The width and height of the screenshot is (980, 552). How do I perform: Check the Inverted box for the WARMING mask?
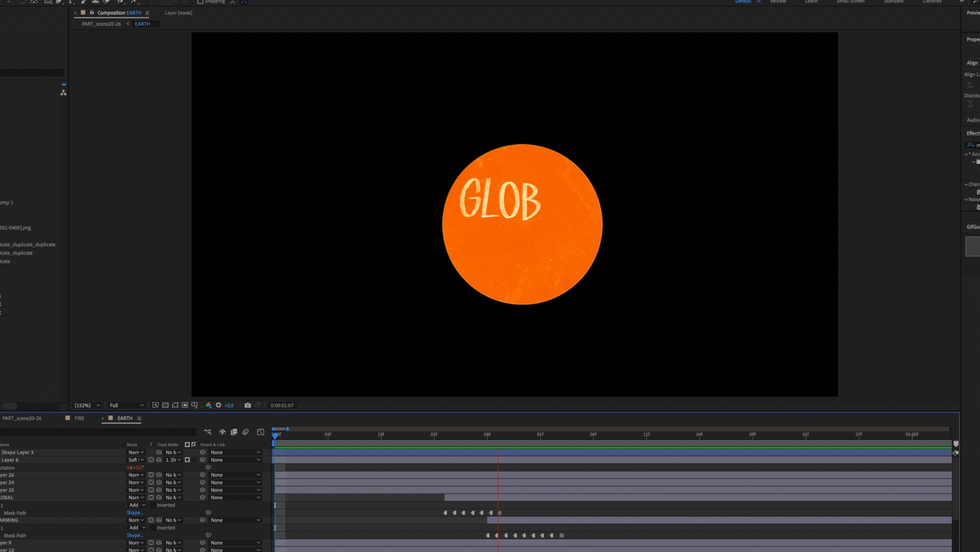click(153, 527)
